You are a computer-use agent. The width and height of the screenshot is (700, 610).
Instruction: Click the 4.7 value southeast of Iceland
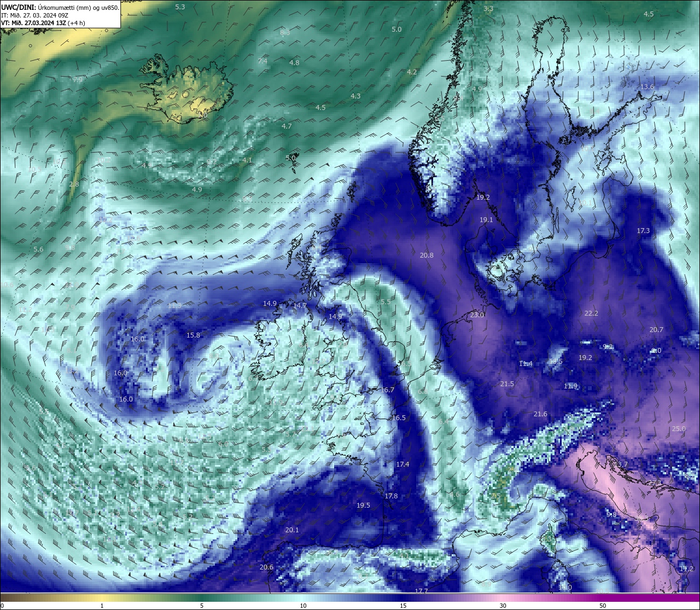pyautogui.click(x=287, y=126)
